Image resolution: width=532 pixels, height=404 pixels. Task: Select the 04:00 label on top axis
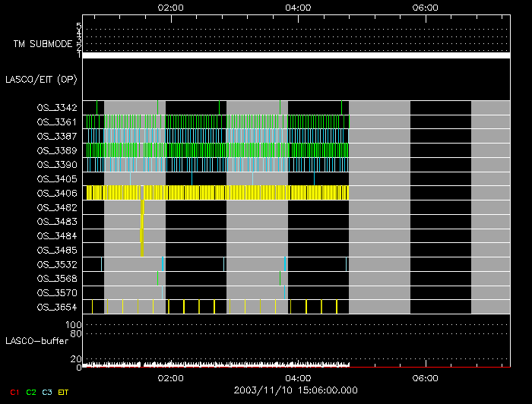[298, 8]
